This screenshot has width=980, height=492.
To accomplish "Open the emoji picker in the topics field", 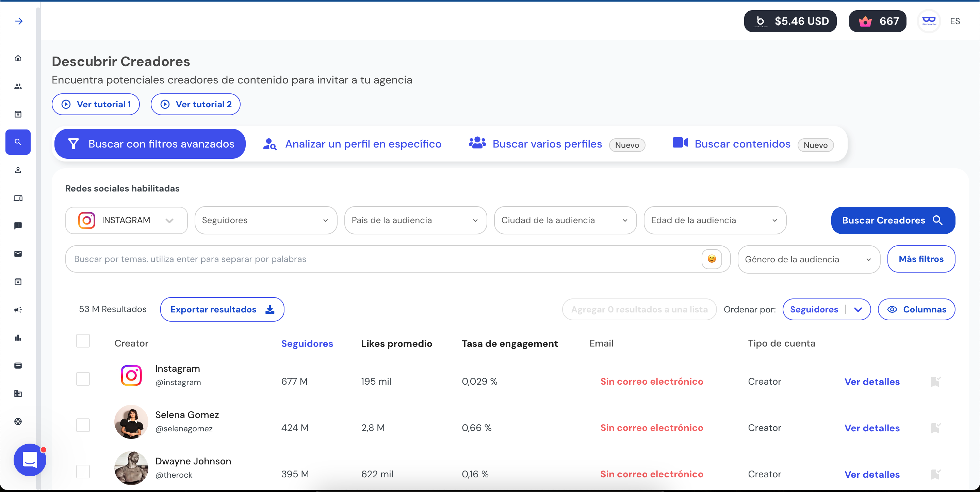I will pyautogui.click(x=712, y=259).
